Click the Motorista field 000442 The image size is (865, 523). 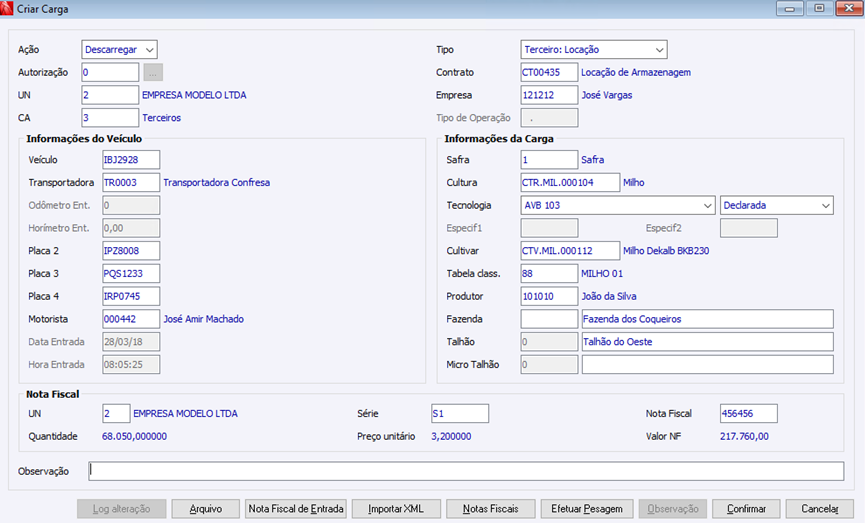click(131, 319)
